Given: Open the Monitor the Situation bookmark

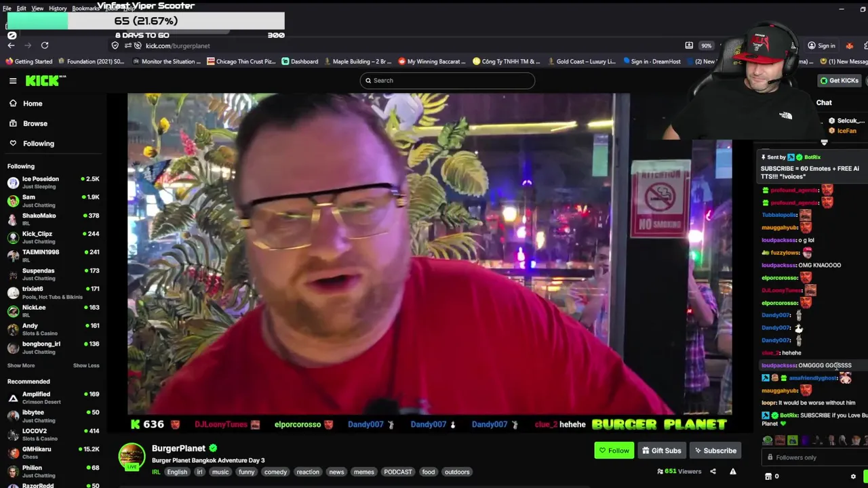Looking at the screenshot, I should coord(166,62).
